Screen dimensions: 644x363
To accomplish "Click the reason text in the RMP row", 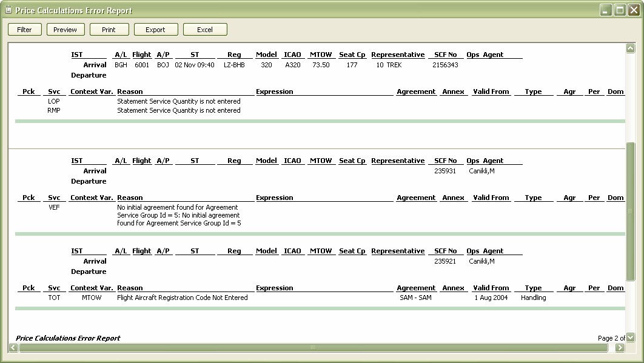I will pyautogui.click(x=179, y=110).
